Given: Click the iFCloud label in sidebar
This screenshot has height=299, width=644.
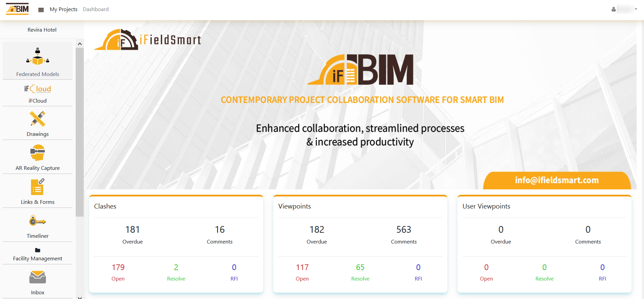Looking at the screenshot, I should pyautogui.click(x=38, y=101).
